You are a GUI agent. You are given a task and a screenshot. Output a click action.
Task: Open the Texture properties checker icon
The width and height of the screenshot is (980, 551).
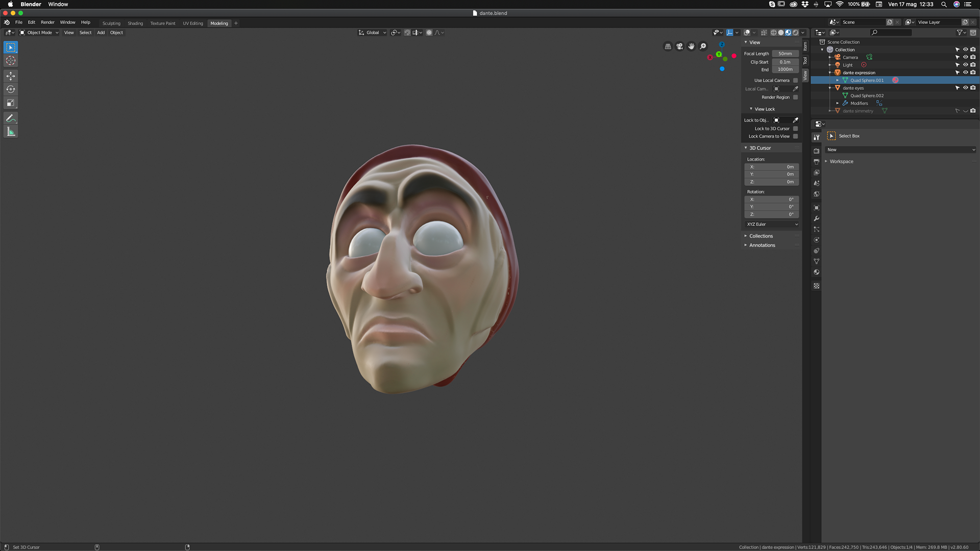[817, 286]
